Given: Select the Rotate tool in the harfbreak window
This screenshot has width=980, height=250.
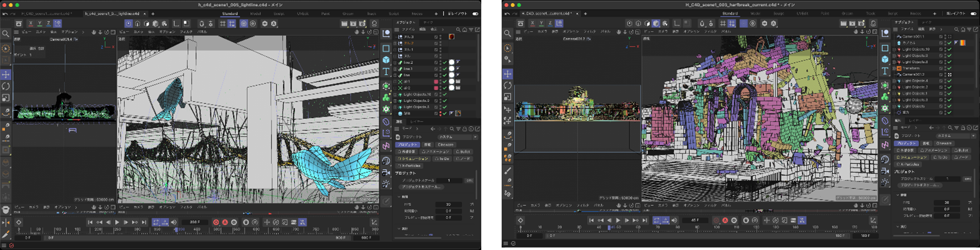Looking at the screenshot, I should coord(507,85).
